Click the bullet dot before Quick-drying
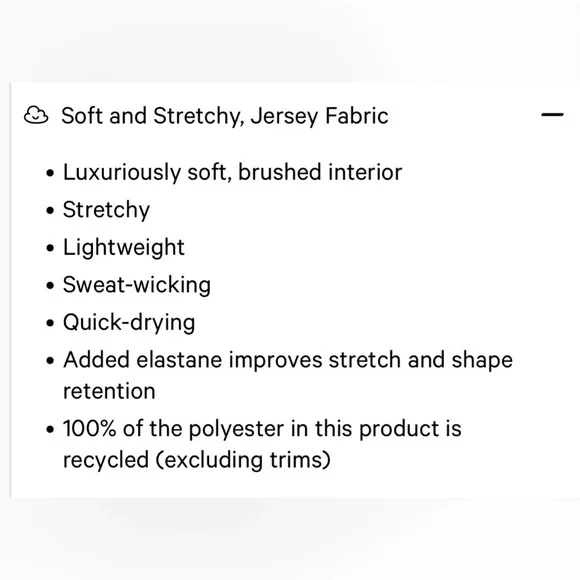Screen dimensions: 580x580 [50, 323]
